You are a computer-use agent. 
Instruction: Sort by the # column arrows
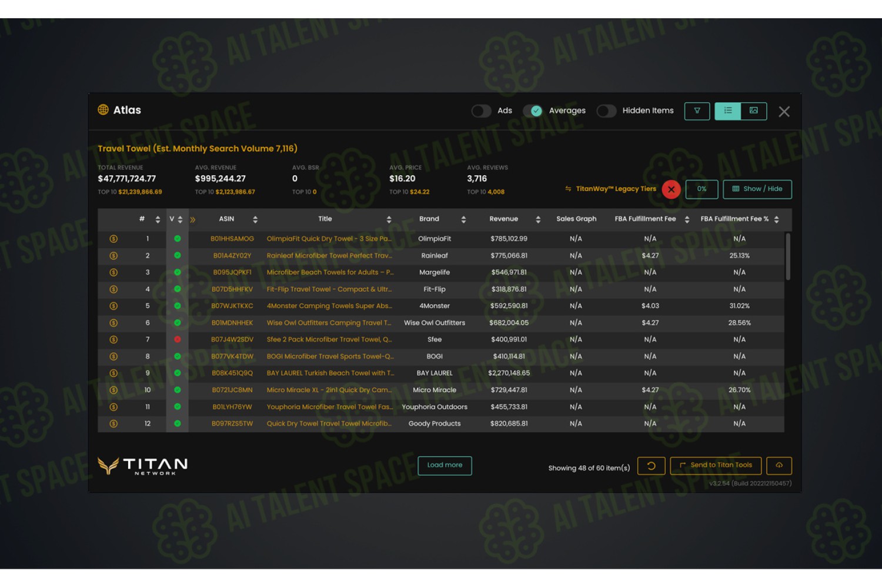158,219
